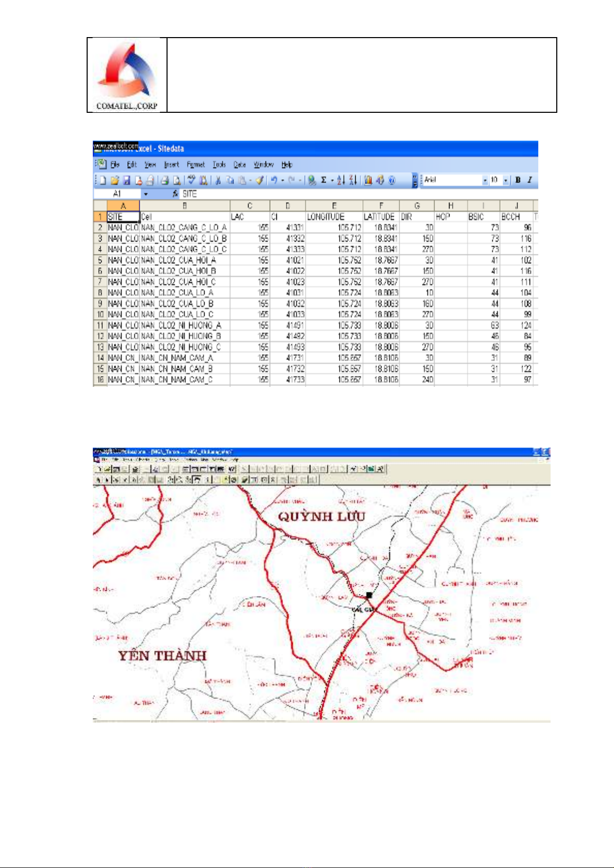Click the Chart Wizard icon

point(368,180)
